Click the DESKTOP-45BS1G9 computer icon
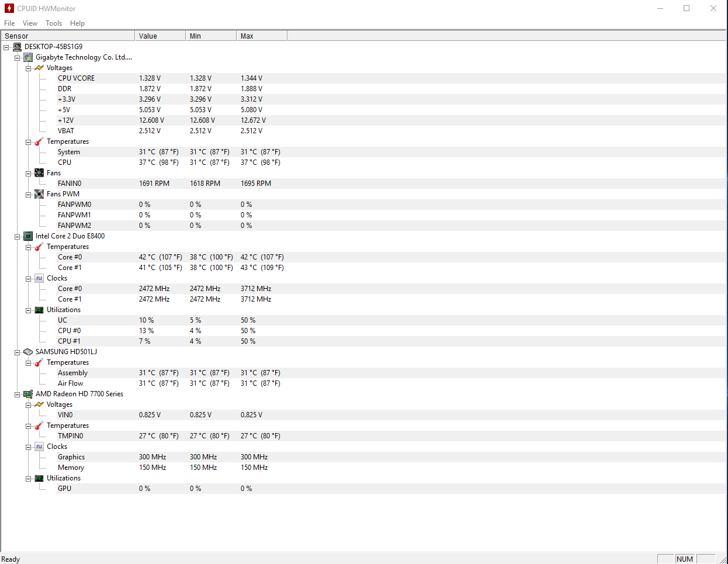Screen dimensions: 728x564 point(17,47)
